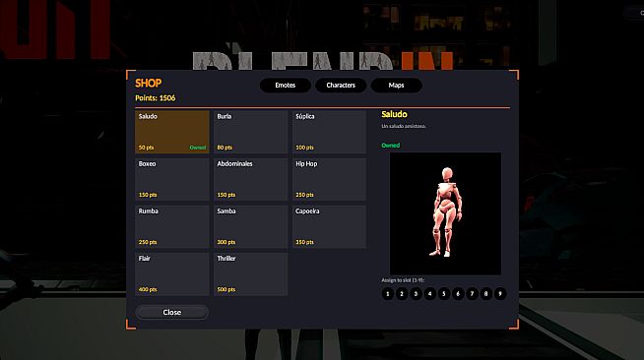The height and width of the screenshot is (360, 644).
Task: Click the 50 pts price on Saludo
Action: click(146, 148)
